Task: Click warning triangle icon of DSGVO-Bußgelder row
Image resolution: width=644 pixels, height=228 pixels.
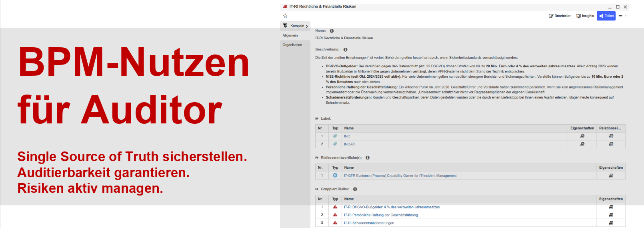Action: [x=335, y=207]
